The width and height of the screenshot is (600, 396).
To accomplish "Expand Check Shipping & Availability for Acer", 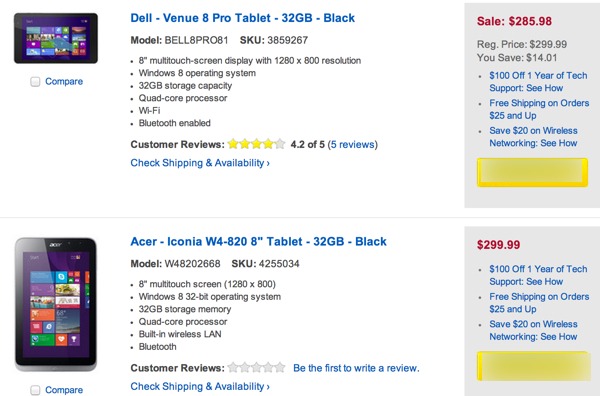I will tap(200, 386).
